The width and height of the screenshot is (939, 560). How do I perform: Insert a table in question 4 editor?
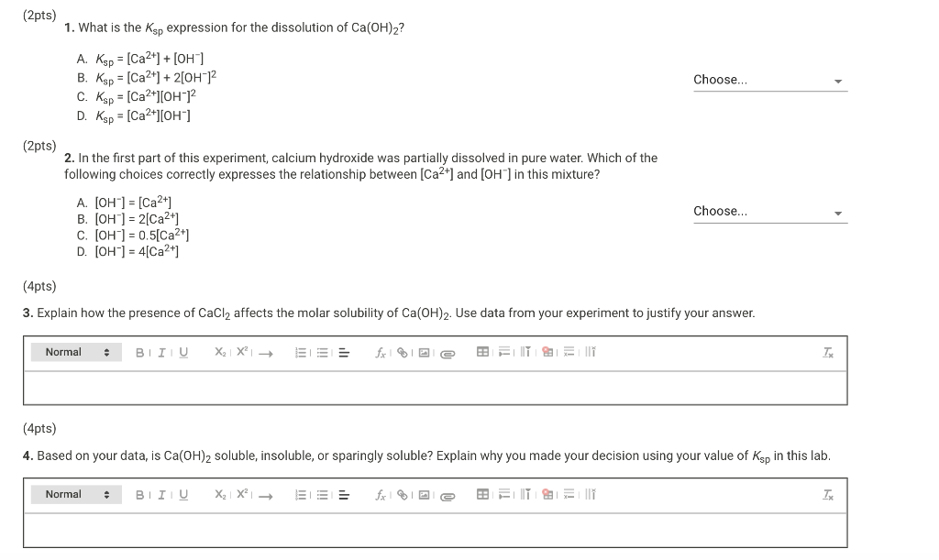click(x=482, y=495)
